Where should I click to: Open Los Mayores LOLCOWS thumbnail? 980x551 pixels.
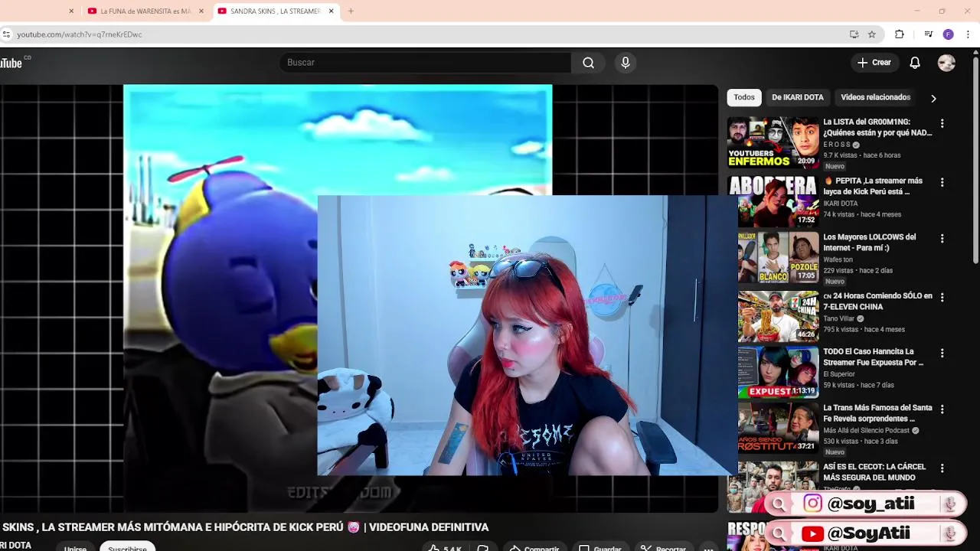[x=778, y=258]
